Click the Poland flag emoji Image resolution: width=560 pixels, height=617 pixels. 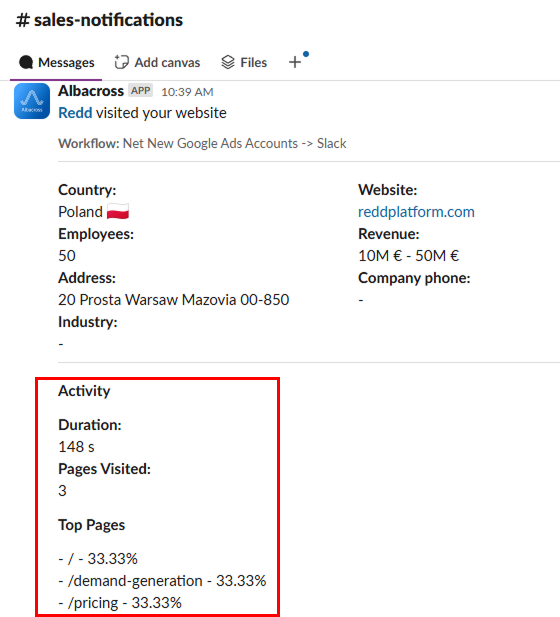(118, 212)
